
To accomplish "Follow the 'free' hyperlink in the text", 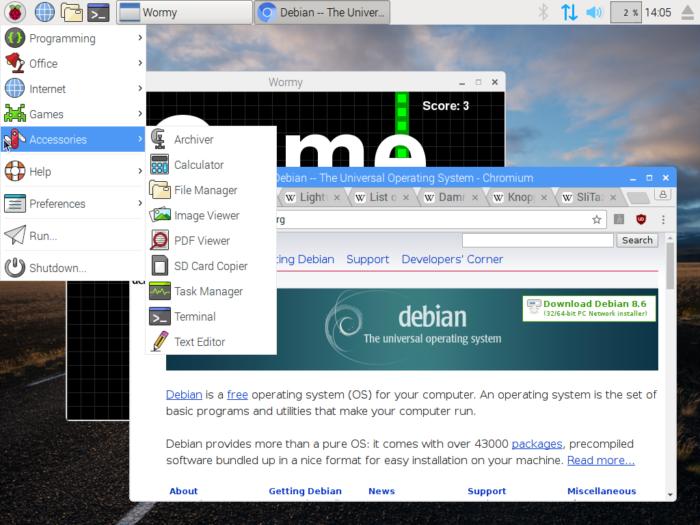I will (x=238, y=395).
